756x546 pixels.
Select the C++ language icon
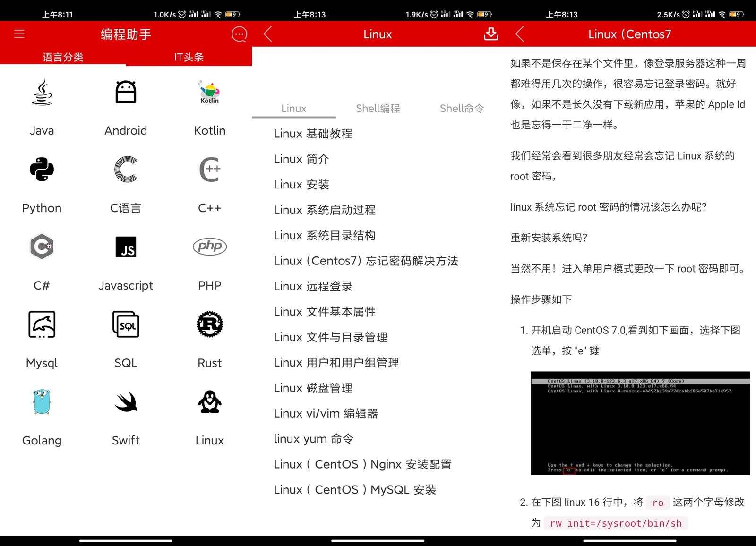pos(209,170)
